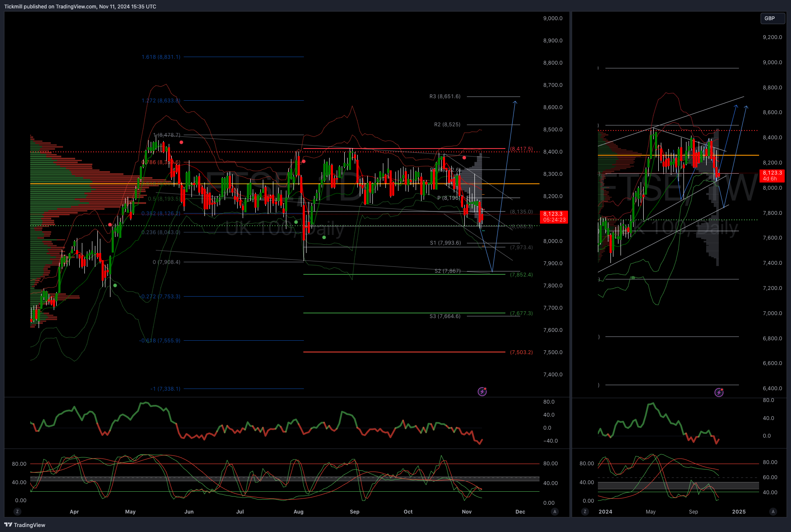
Task: Click 2024 on the right chart time axis
Action: point(605,511)
